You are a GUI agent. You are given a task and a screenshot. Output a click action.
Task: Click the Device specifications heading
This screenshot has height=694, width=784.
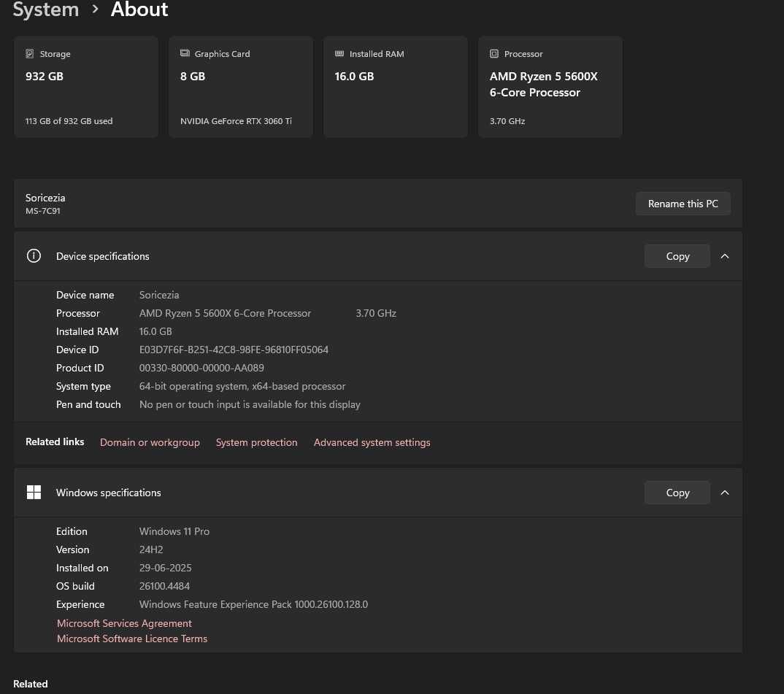click(x=102, y=256)
